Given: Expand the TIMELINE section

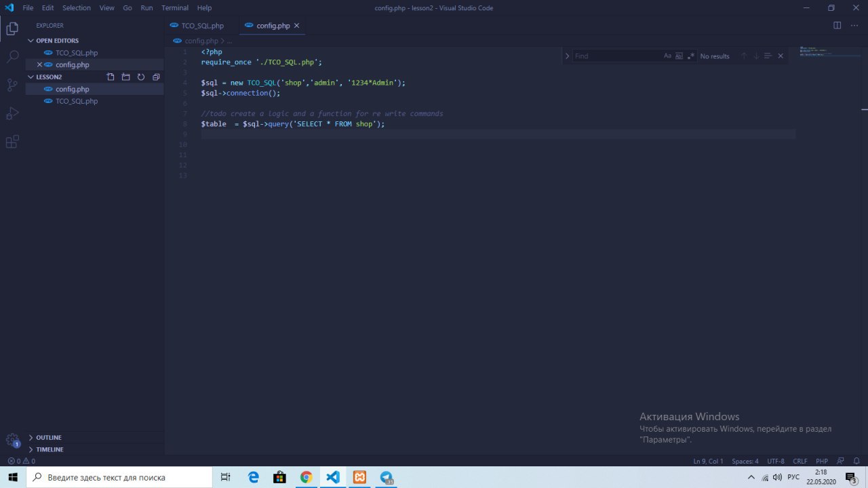Looking at the screenshot, I should click(50, 450).
